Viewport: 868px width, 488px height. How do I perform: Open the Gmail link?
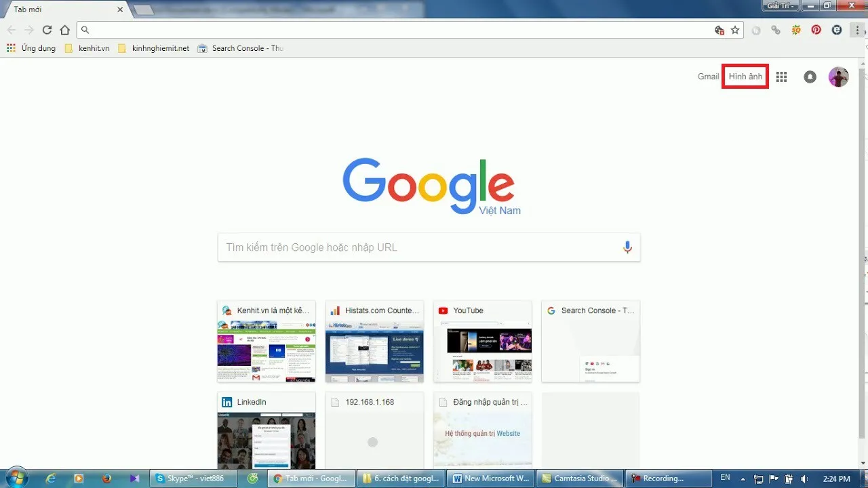pos(708,77)
